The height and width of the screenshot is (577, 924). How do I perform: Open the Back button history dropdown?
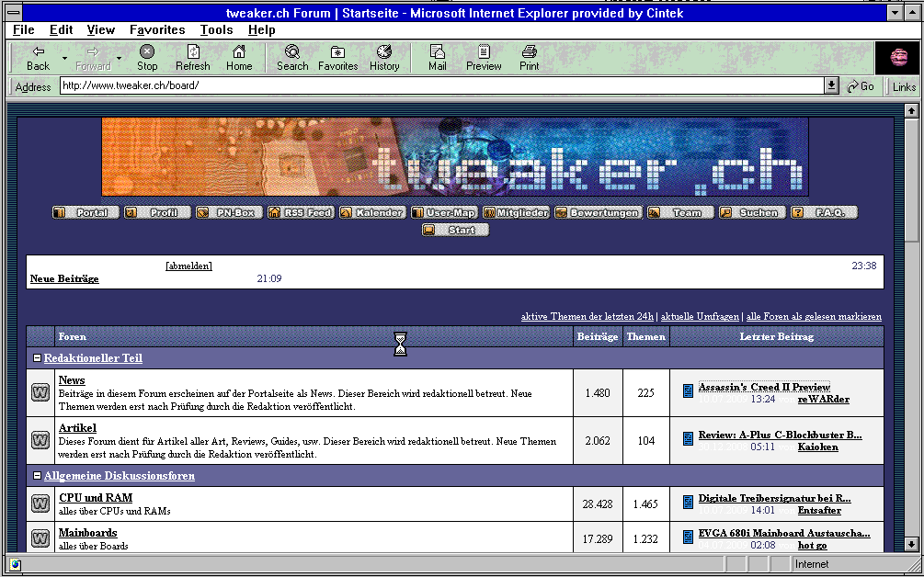pyautogui.click(x=64, y=58)
